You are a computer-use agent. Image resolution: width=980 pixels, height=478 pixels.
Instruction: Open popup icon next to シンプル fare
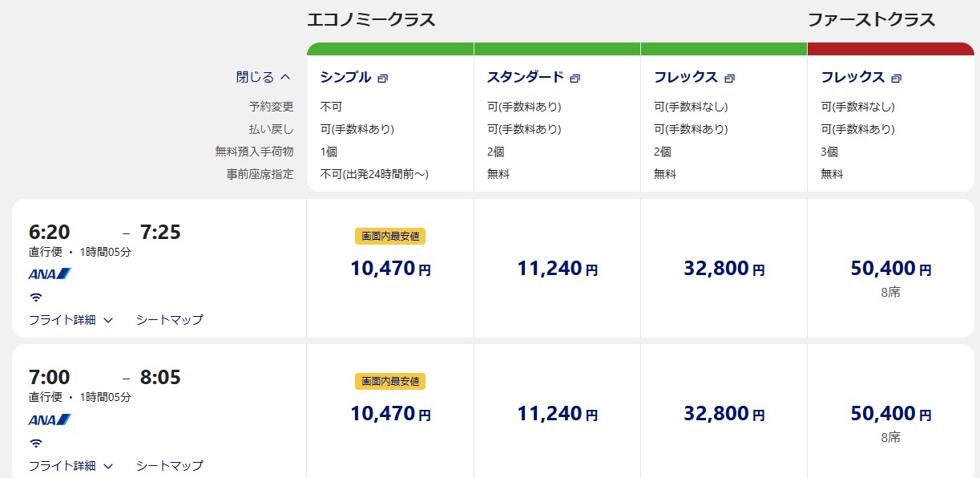[x=383, y=79]
